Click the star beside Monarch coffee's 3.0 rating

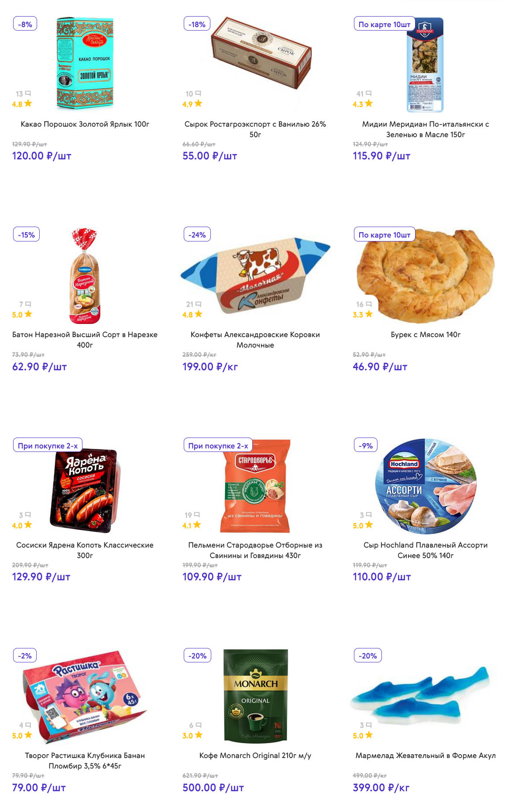pos(199,735)
